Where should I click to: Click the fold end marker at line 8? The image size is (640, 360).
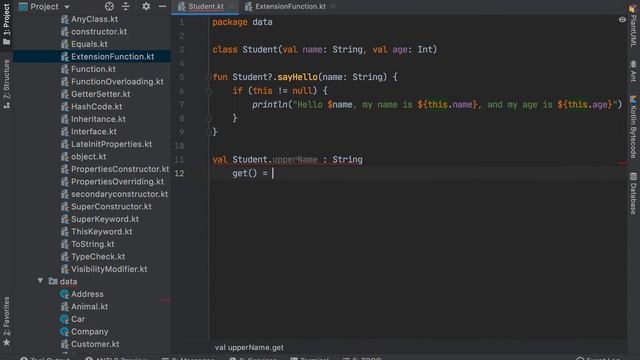(x=208, y=118)
